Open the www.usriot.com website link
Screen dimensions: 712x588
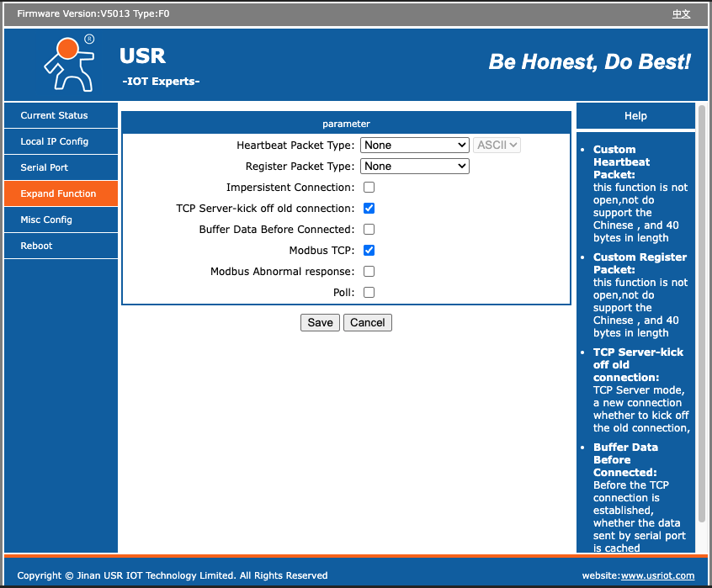[x=657, y=575]
